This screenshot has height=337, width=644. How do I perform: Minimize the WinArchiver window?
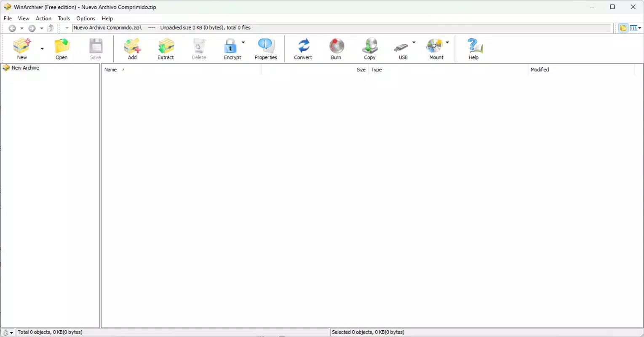coord(592,7)
